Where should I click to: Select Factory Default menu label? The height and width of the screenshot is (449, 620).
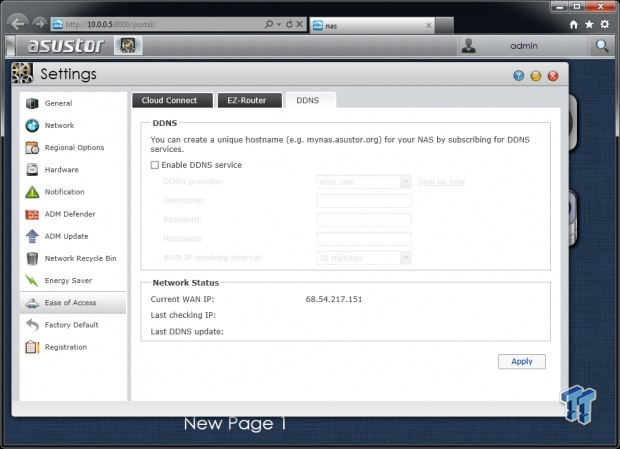tap(72, 325)
